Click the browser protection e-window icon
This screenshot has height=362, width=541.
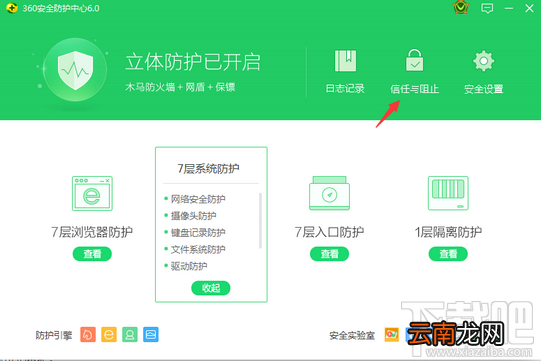(92, 193)
